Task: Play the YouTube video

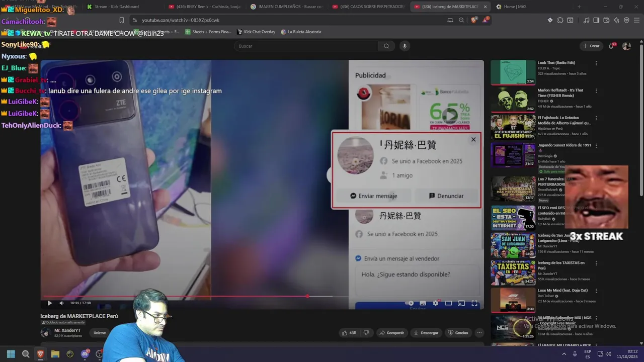Action: 49,303
